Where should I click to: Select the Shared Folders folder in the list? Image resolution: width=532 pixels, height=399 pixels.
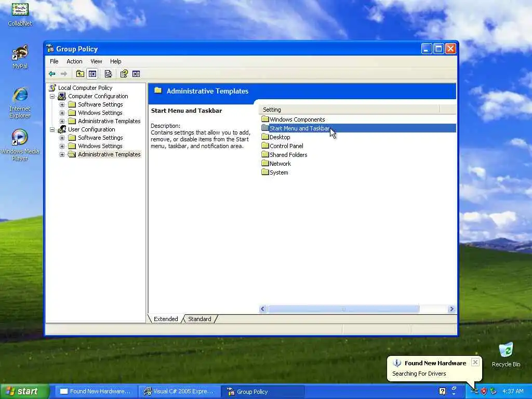pyautogui.click(x=285, y=155)
